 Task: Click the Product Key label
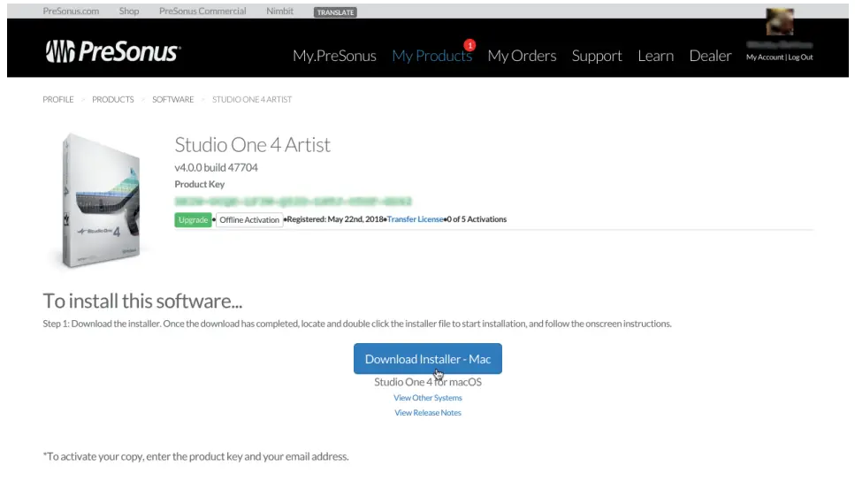click(200, 185)
